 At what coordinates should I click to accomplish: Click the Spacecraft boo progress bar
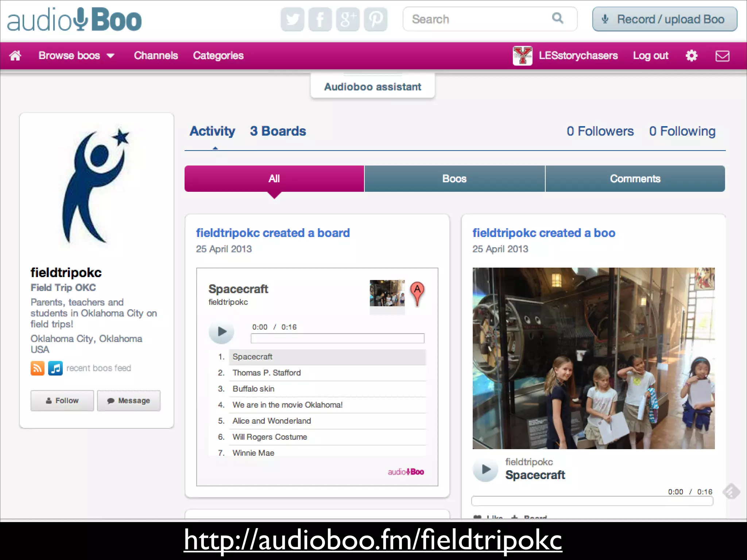point(592,501)
